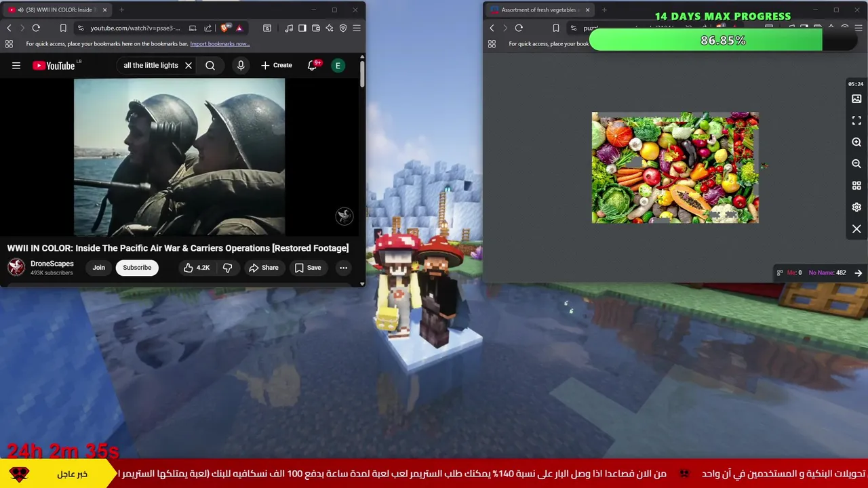
Task: Toggle the browser sidebar panel
Action: pyautogui.click(x=302, y=28)
